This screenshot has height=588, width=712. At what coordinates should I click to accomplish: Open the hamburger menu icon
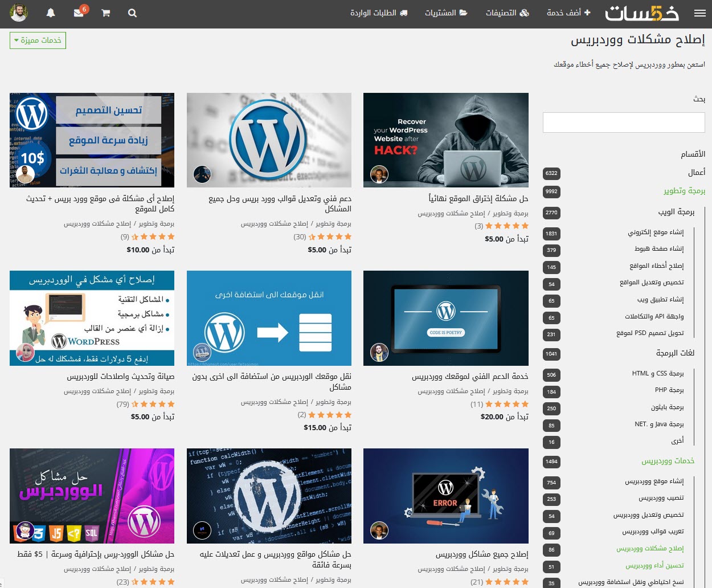(699, 13)
